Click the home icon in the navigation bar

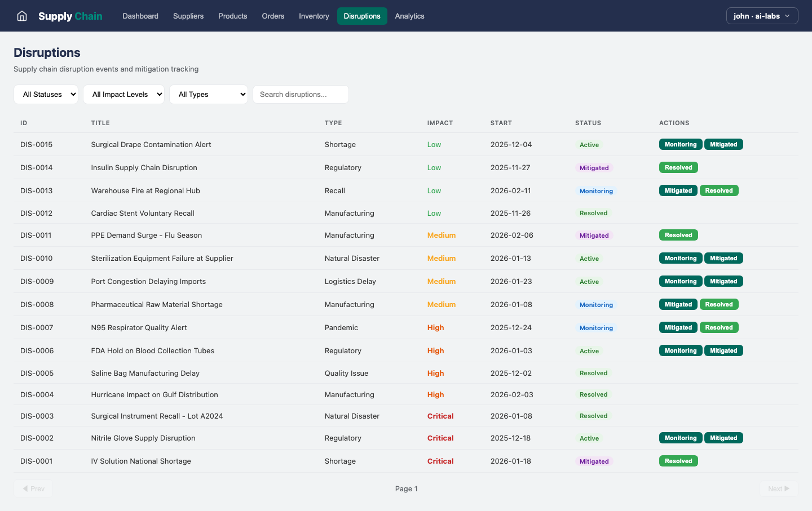point(21,16)
